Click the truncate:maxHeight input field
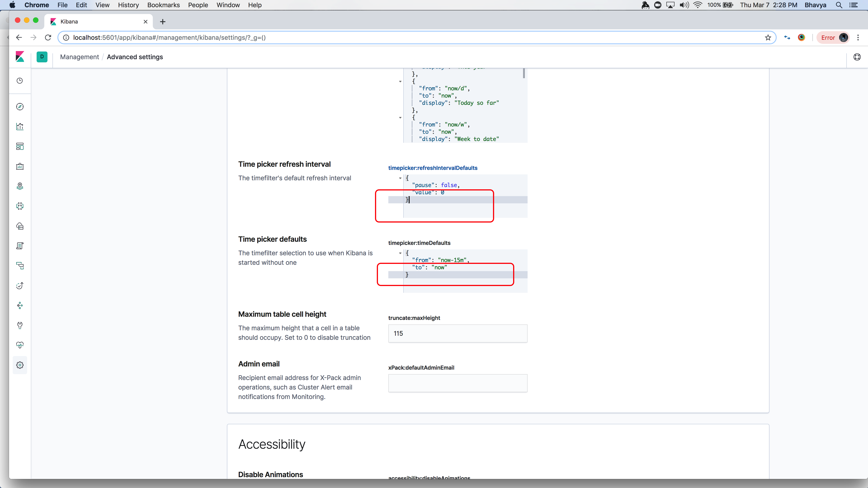This screenshot has width=868, height=488. (458, 333)
